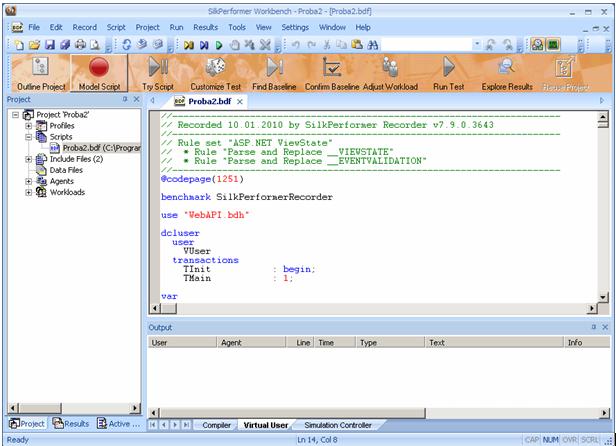Close the Output panel
This screenshot has height=446, width=616.
coord(605,327)
